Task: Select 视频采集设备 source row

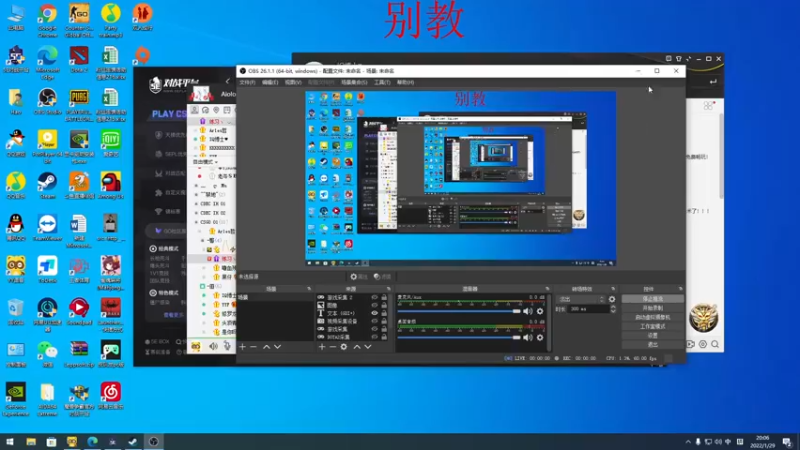Action: (x=352, y=321)
